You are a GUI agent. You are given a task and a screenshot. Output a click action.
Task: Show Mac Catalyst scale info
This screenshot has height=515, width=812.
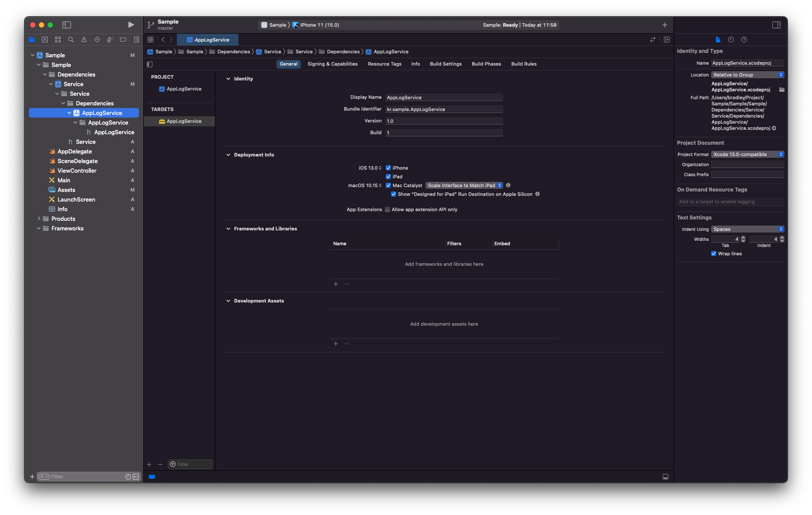point(508,185)
